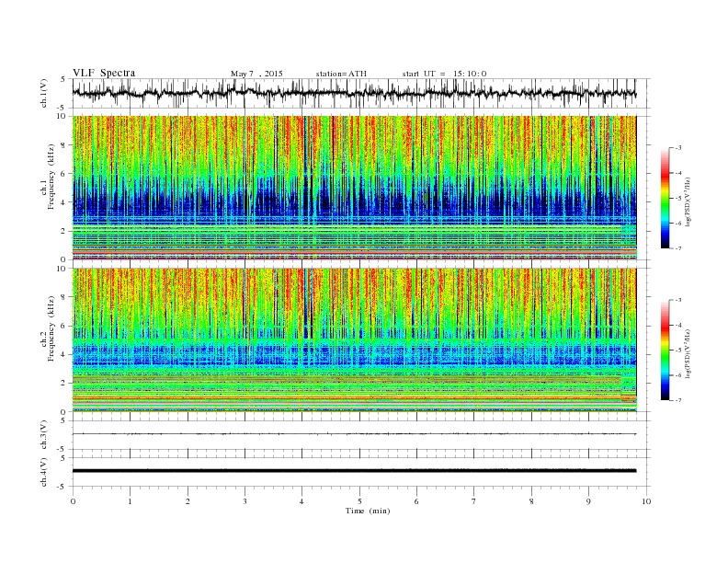
Task: Click the ch.1 frequency tick "4"
Action: pyautogui.click(x=63, y=202)
